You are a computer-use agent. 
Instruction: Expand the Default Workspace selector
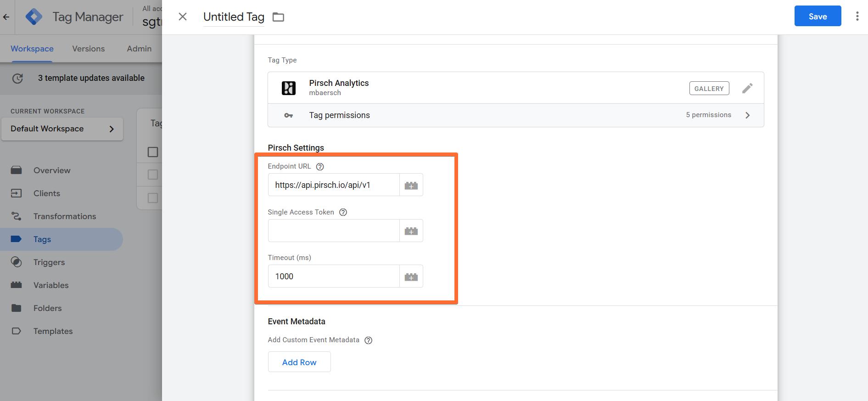pyautogui.click(x=62, y=129)
